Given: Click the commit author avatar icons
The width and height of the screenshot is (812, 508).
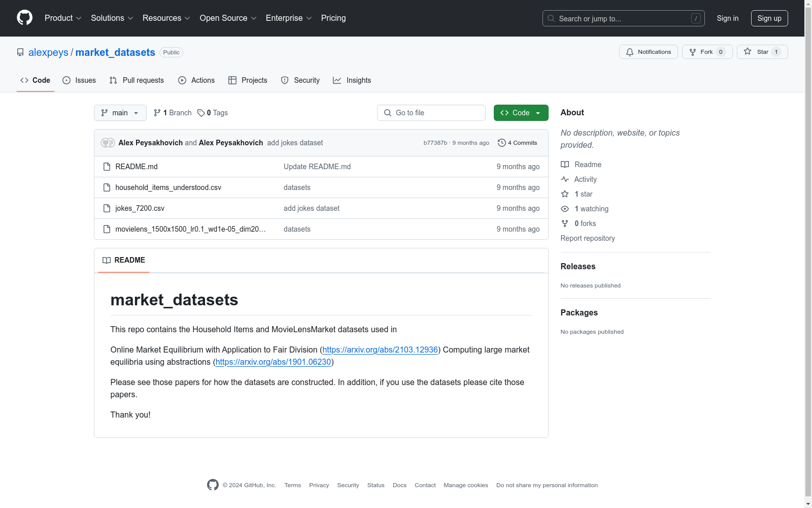Looking at the screenshot, I should pyautogui.click(x=108, y=143).
